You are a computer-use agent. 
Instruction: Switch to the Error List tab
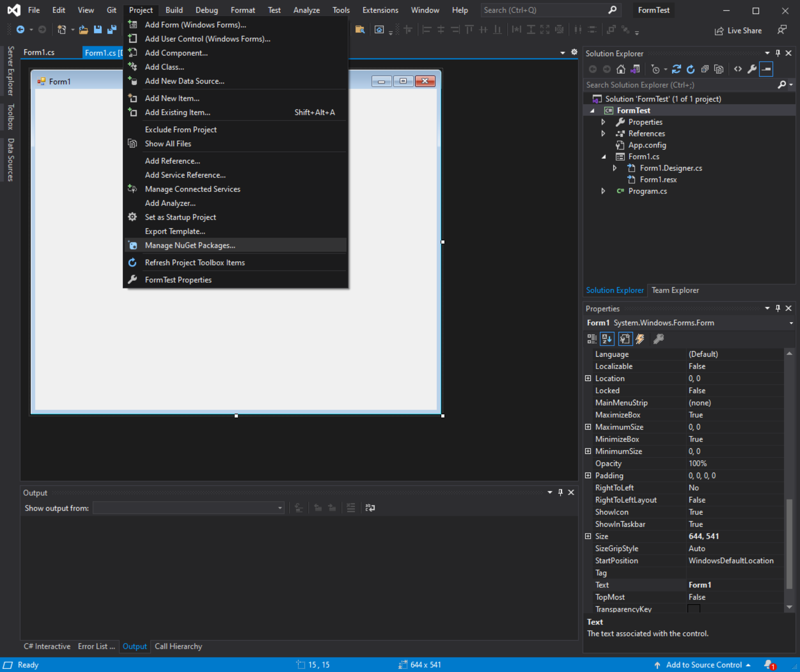[x=96, y=646]
